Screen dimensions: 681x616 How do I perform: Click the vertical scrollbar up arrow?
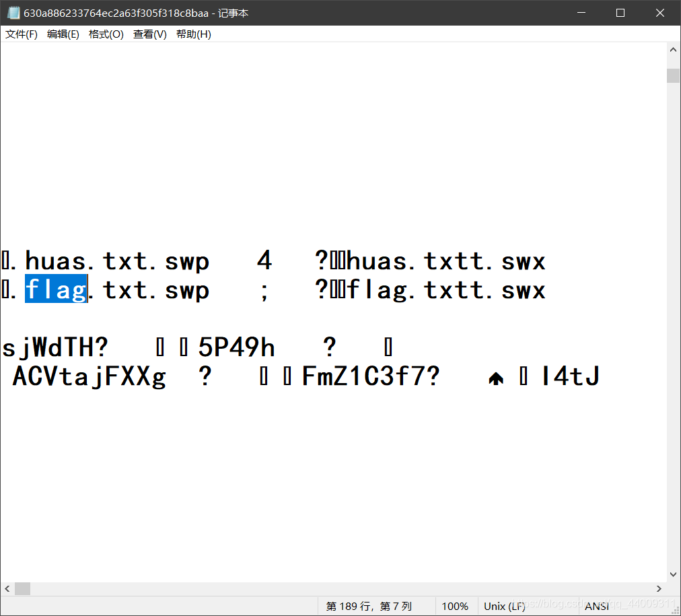[673, 50]
